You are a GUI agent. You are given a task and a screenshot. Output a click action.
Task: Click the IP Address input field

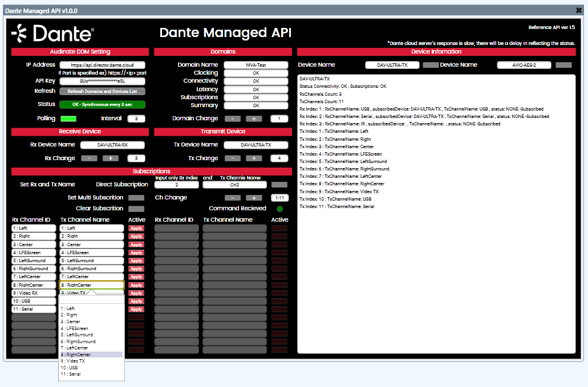103,65
